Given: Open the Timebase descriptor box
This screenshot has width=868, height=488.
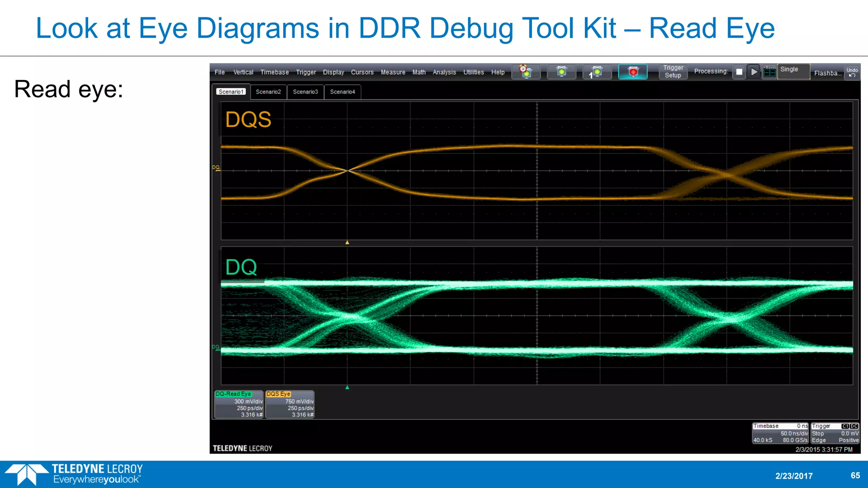Looking at the screenshot, I should (781, 433).
